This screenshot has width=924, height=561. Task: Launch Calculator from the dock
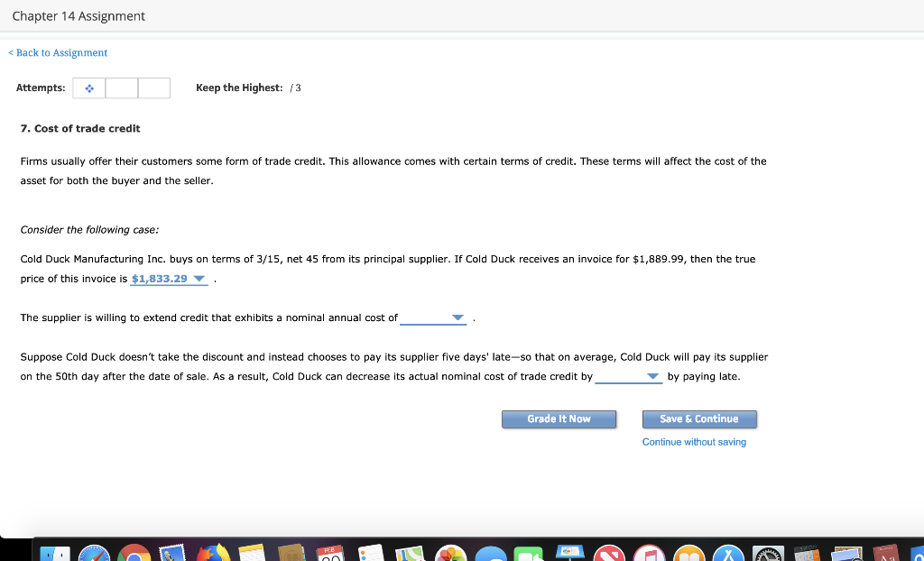click(807, 554)
